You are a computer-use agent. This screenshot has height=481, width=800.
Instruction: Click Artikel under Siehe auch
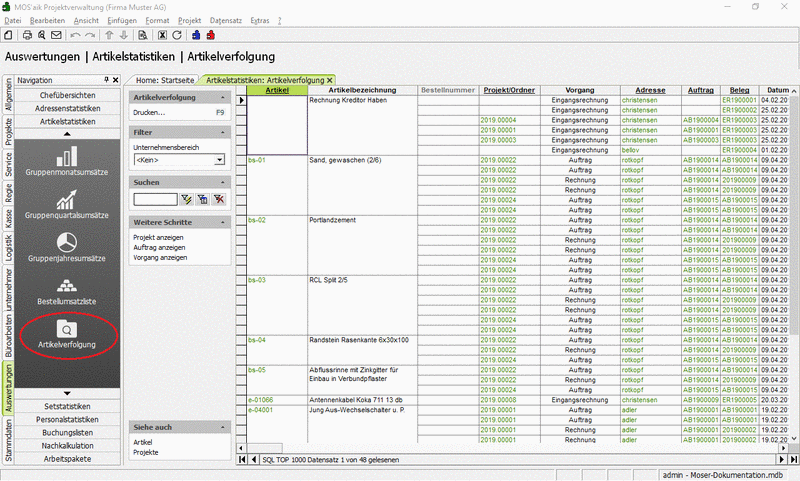(142, 442)
